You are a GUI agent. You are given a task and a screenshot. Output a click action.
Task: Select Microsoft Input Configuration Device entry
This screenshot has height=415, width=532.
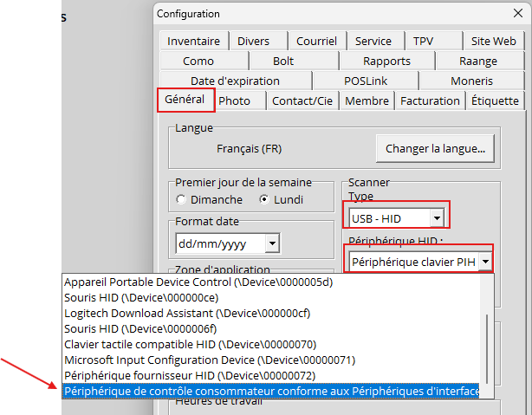(x=209, y=360)
